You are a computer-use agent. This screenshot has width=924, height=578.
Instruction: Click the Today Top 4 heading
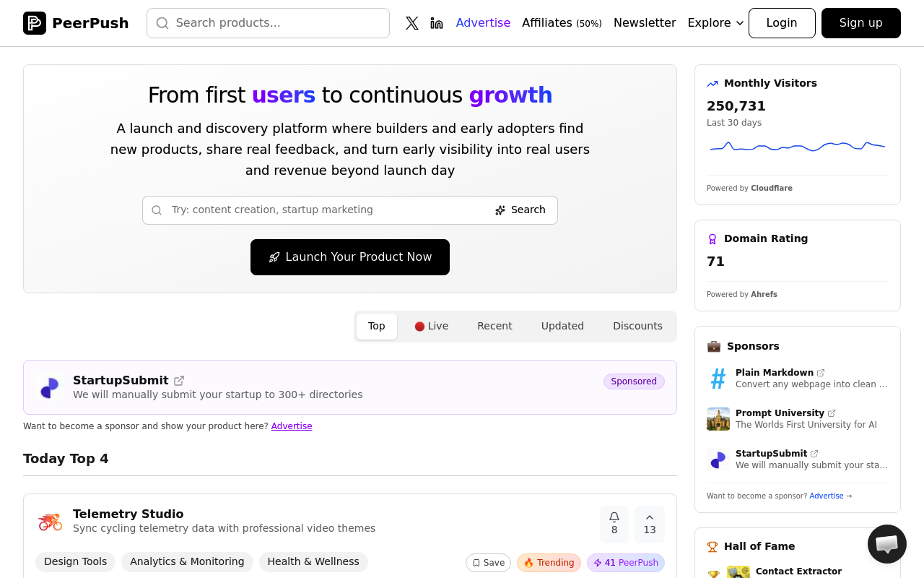tap(66, 459)
